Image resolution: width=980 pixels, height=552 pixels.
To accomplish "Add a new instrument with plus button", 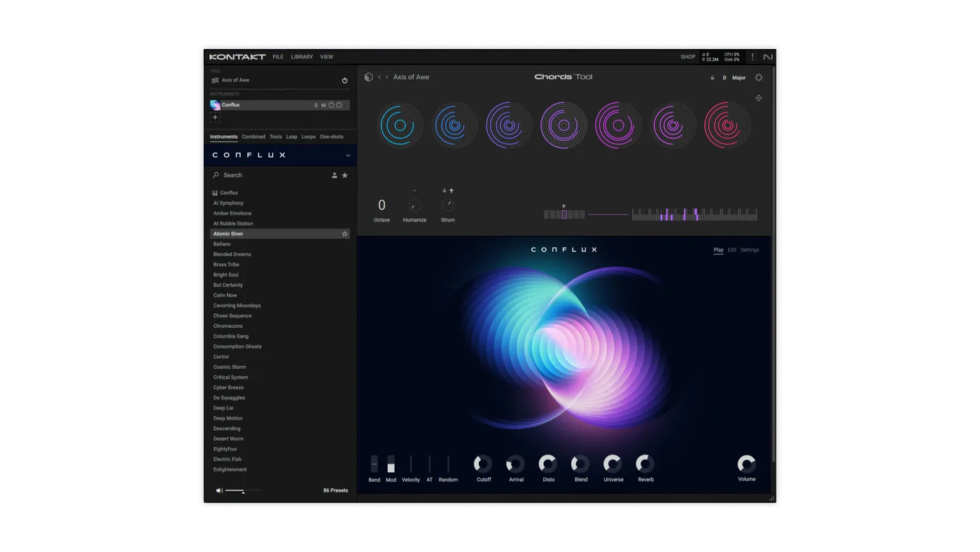I will pos(215,118).
